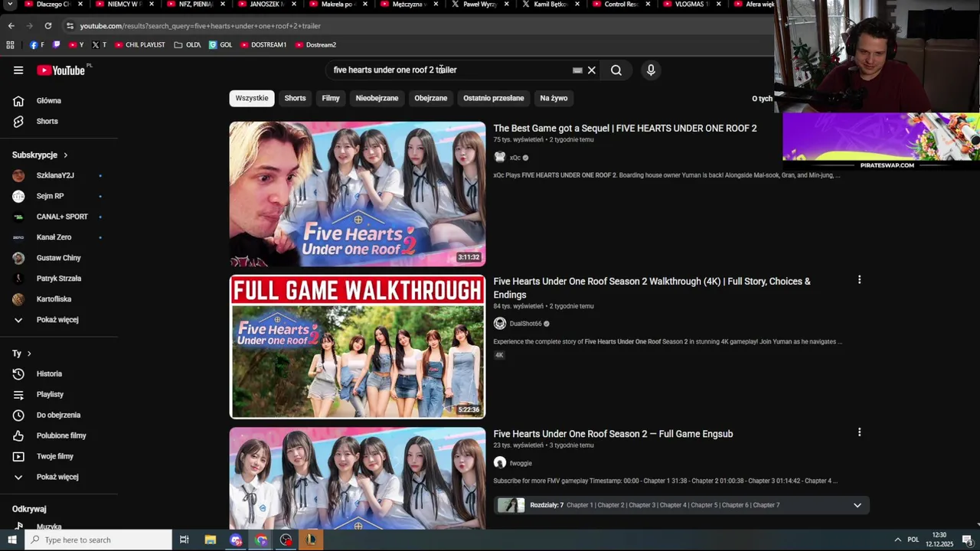Click the search magnifier button

coord(616,70)
